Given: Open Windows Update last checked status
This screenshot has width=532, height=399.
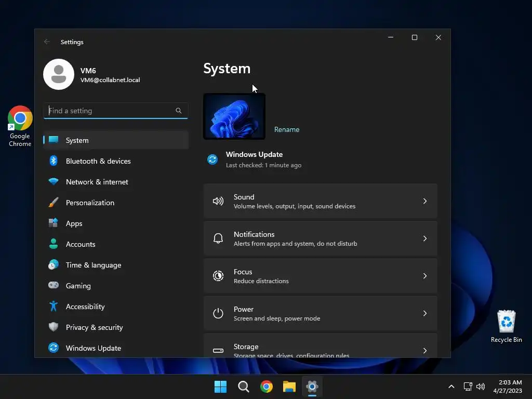Looking at the screenshot, I should click(263, 165).
